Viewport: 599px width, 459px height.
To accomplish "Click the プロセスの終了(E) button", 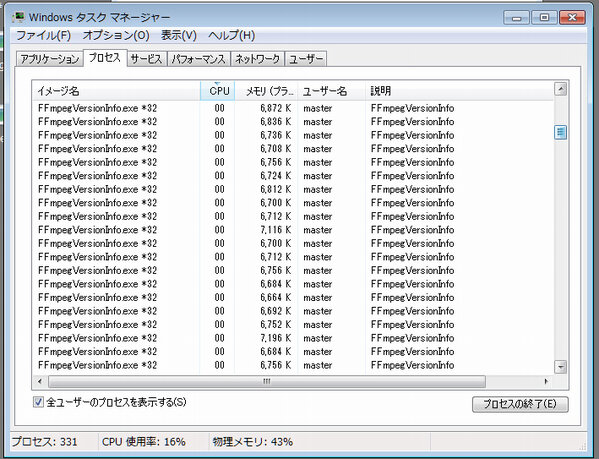I will pyautogui.click(x=520, y=404).
